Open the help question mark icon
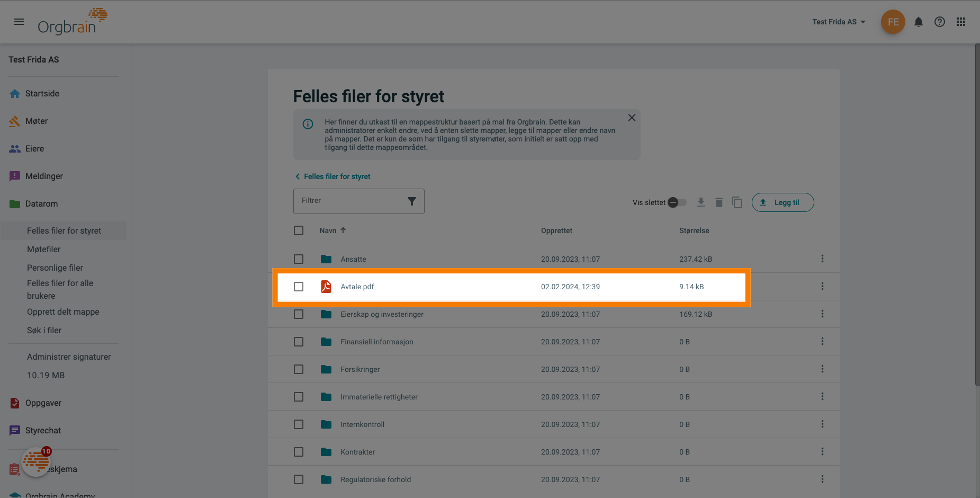The width and height of the screenshot is (980, 498). (x=940, y=22)
